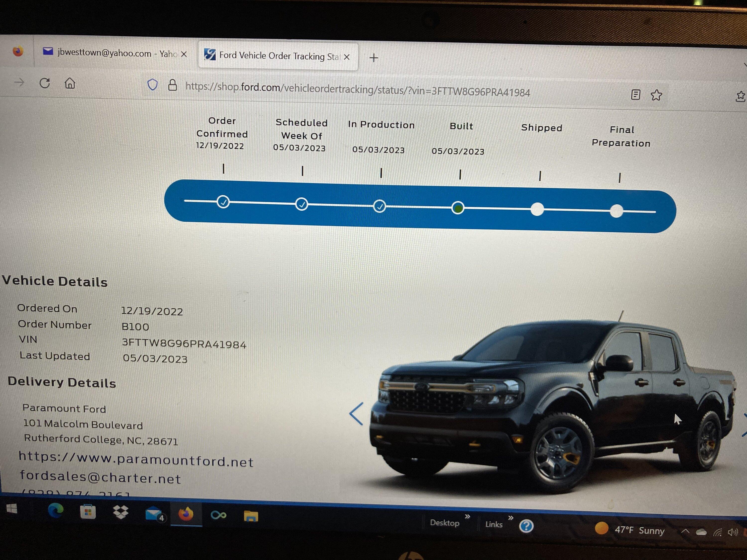Click the site security padlock icon

[173, 85]
